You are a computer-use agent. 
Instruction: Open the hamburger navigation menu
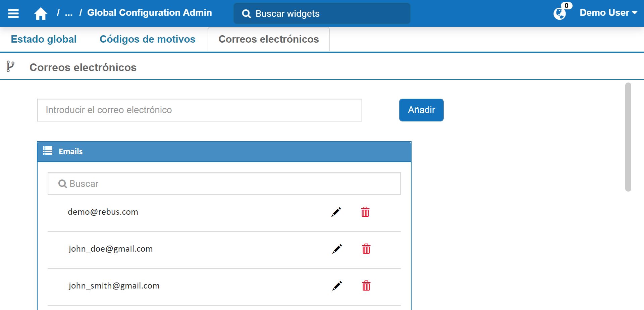[13, 13]
